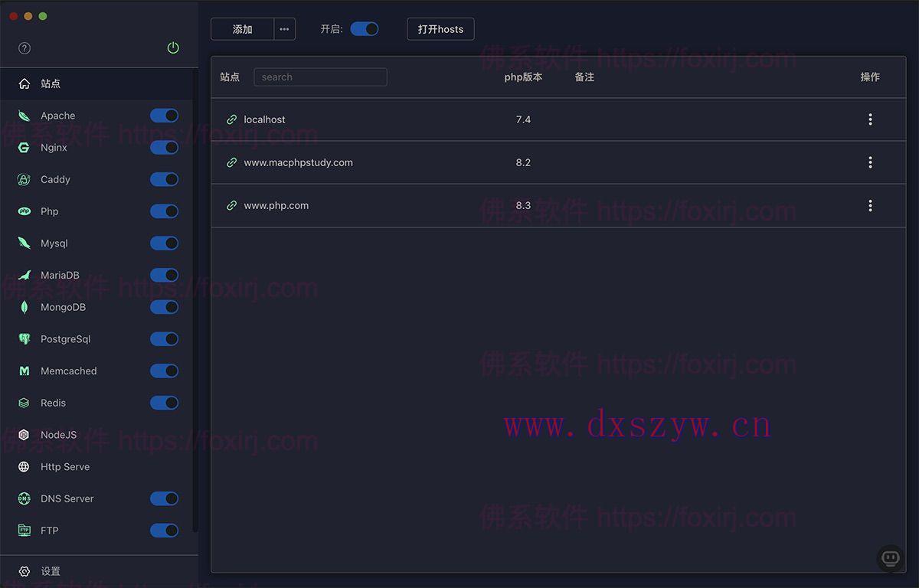This screenshot has height=588, width=919.
Task: Click the 打开hosts button
Action: tap(440, 29)
